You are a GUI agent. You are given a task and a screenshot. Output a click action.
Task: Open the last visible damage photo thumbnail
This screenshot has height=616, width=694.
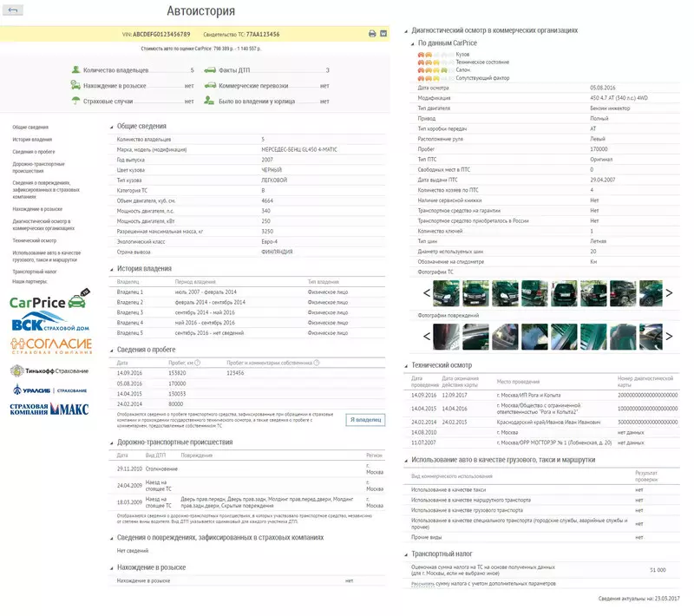651,337
